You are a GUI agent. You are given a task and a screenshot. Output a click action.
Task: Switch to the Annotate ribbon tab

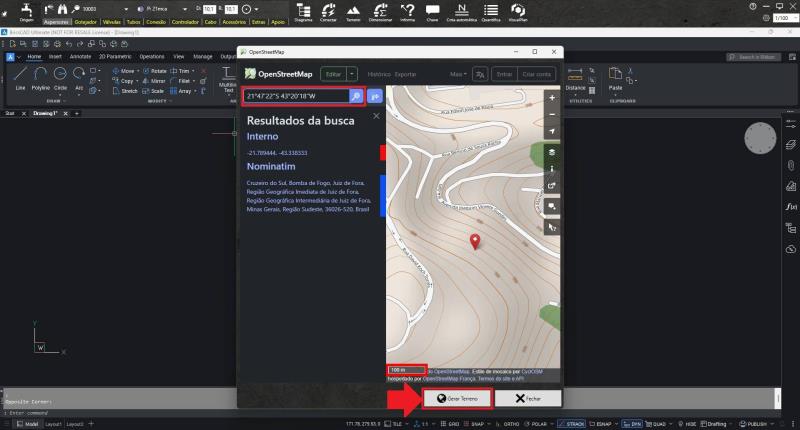(x=80, y=57)
